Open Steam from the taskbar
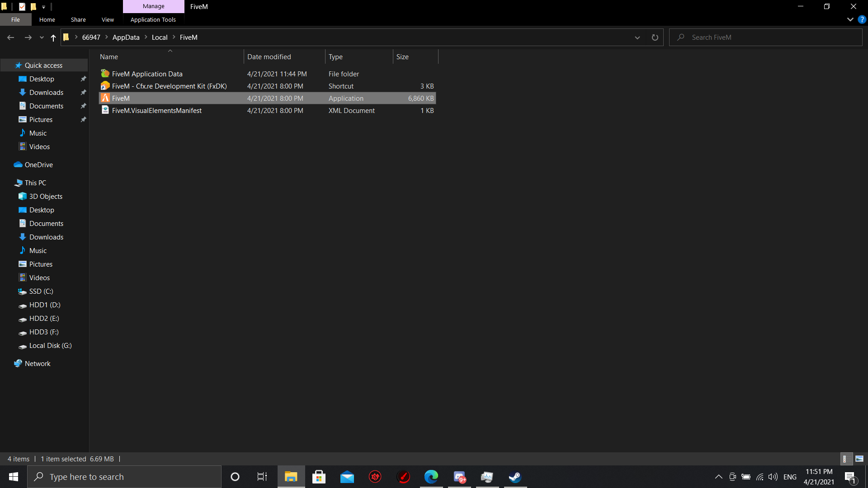 (x=515, y=477)
